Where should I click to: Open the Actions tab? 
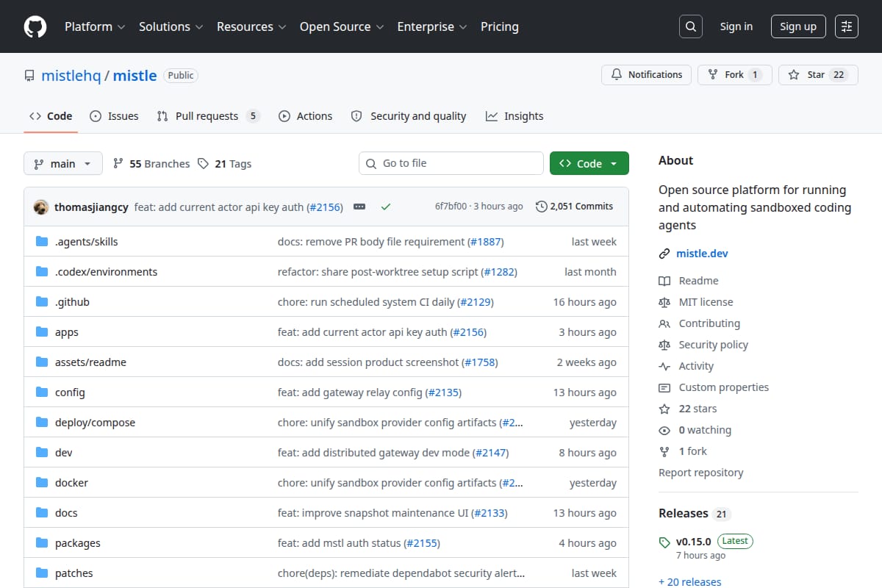pos(305,116)
